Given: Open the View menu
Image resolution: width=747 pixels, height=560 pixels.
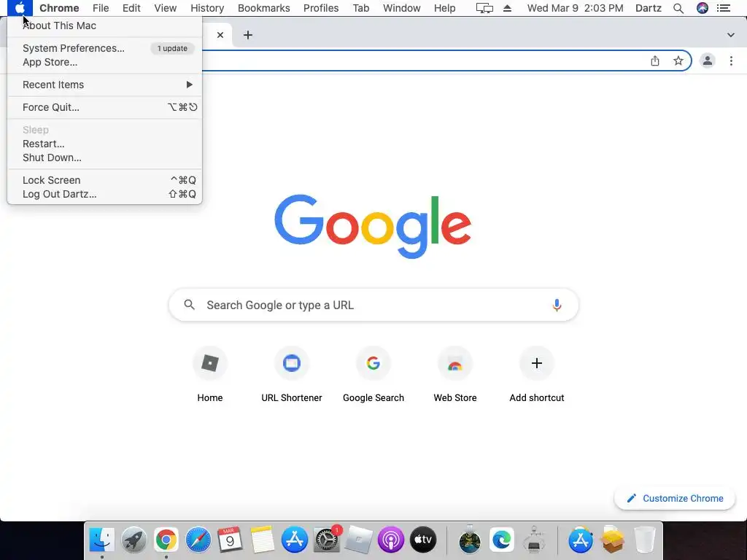Looking at the screenshot, I should click(166, 8).
